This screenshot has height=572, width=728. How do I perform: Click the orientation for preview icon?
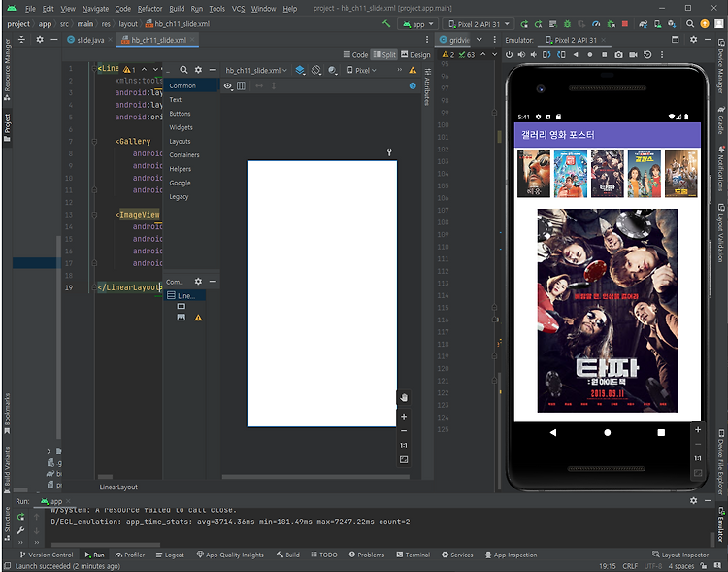[x=316, y=70]
